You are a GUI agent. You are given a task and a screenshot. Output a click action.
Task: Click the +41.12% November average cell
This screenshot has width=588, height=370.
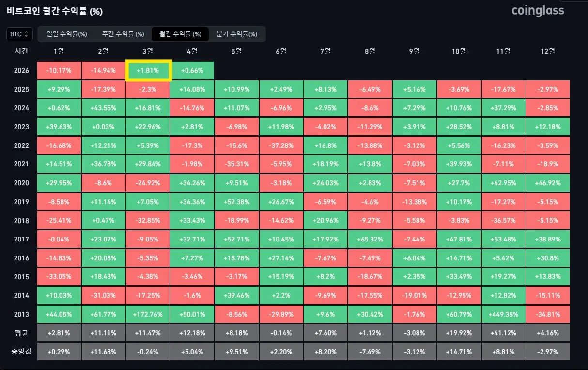coord(503,333)
